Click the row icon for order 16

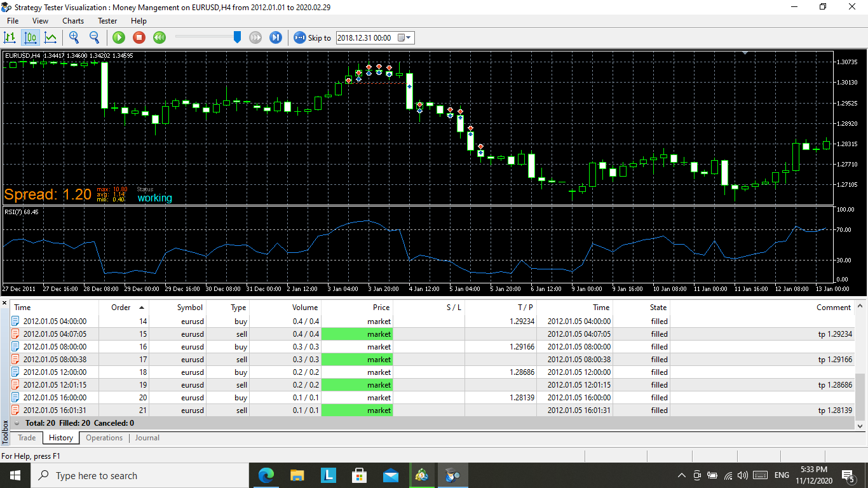coord(16,347)
